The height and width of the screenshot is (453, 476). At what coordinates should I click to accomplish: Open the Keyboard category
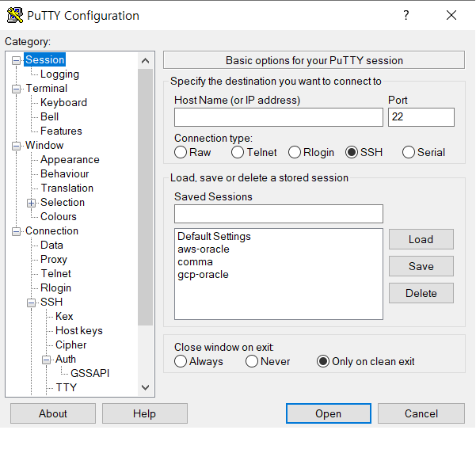(63, 103)
